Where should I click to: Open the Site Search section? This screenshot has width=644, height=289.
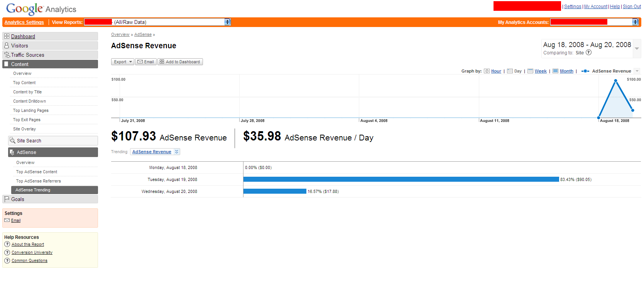pos(53,140)
